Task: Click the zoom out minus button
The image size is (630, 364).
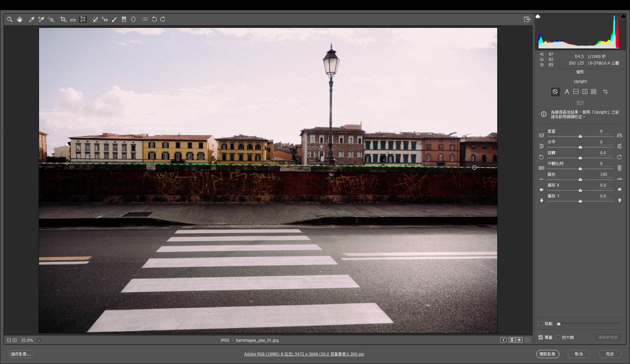Action: (x=9, y=340)
